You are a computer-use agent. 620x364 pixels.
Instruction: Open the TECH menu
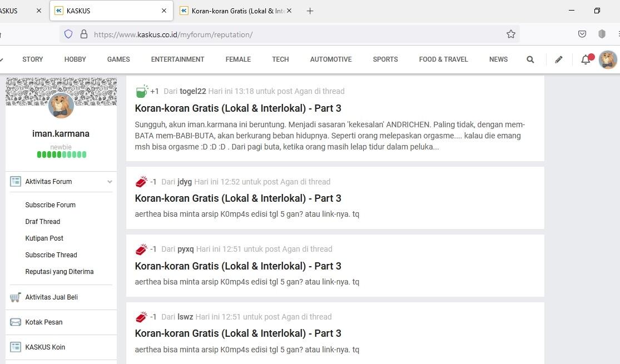[x=280, y=59]
